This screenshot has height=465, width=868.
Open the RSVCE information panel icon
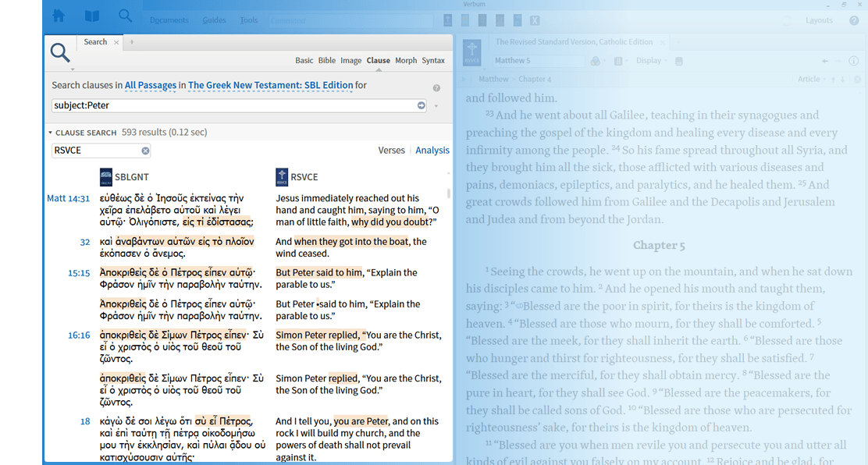pos(854,61)
